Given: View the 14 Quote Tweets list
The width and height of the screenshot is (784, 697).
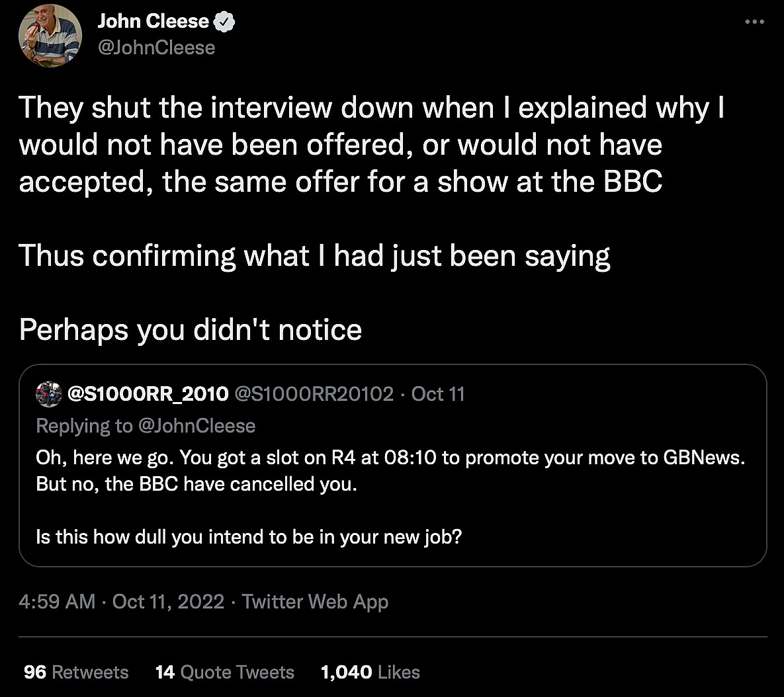Looking at the screenshot, I should [224, 673].
